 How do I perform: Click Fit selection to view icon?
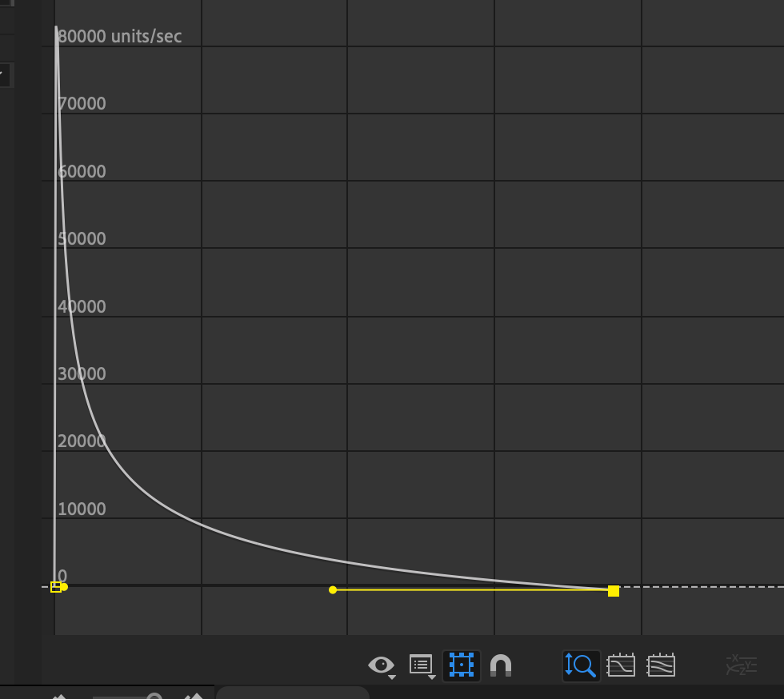[621, 665]
